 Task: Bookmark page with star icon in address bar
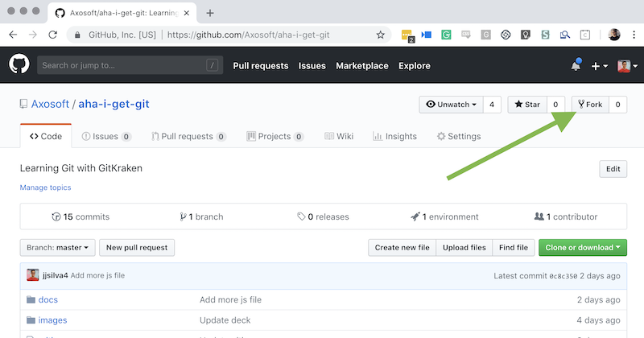(x=380, y=35)
